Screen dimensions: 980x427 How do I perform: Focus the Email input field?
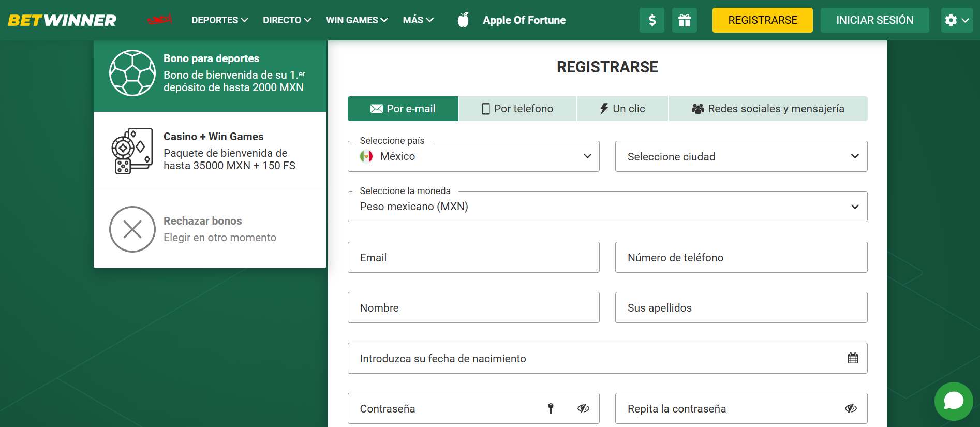pyautogui.click(x=473, y=257)
